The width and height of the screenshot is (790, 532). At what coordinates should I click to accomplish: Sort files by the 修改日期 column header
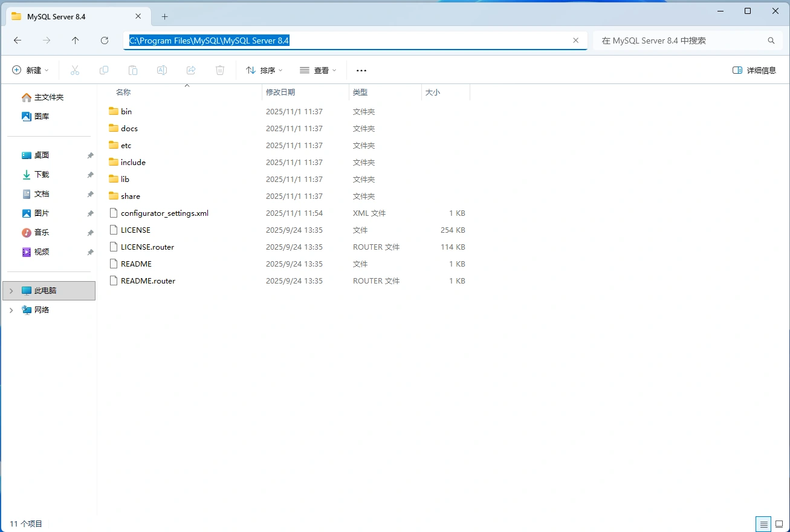pos(280,92)
